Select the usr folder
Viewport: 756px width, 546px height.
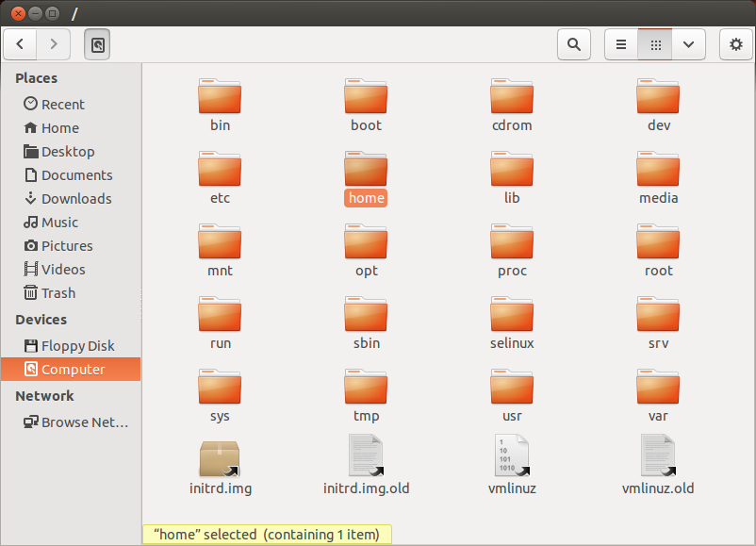(x=512, y=387)
